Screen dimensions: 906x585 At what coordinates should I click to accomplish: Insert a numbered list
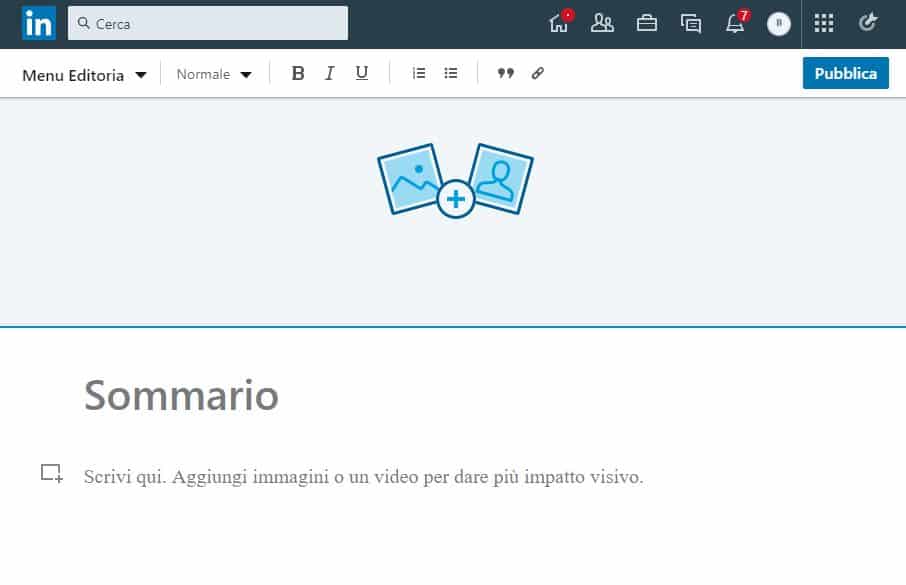(x=419, y=73)
